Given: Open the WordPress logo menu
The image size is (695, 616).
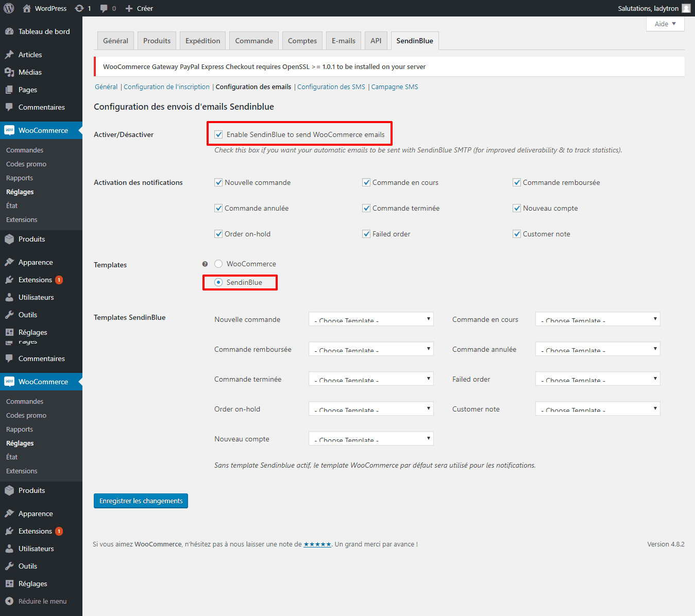Looking at the screenshot, I should click(9, 8).
